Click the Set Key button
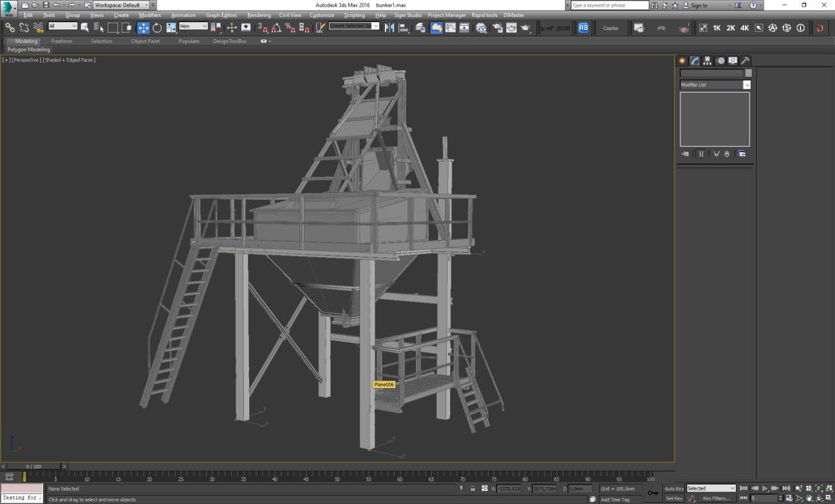Viewport: 835px width, 504px height. point(673,499)
